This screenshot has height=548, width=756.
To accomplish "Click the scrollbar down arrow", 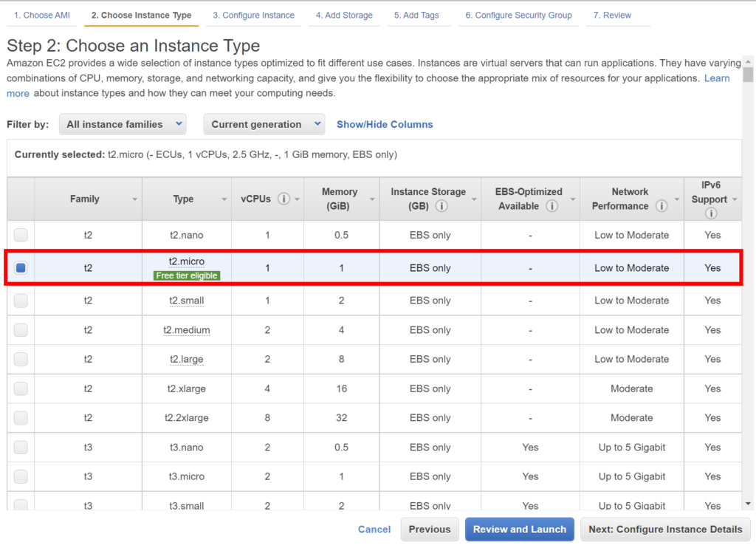I will pyautogui.click(x=748, y=504).
